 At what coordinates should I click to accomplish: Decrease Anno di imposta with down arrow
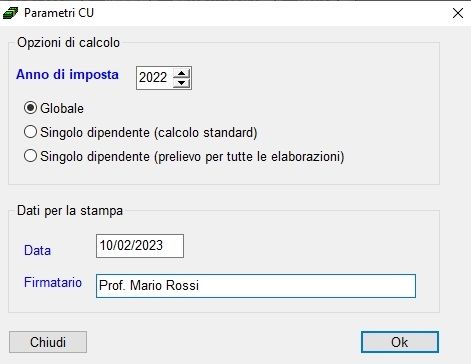(182, 83)
